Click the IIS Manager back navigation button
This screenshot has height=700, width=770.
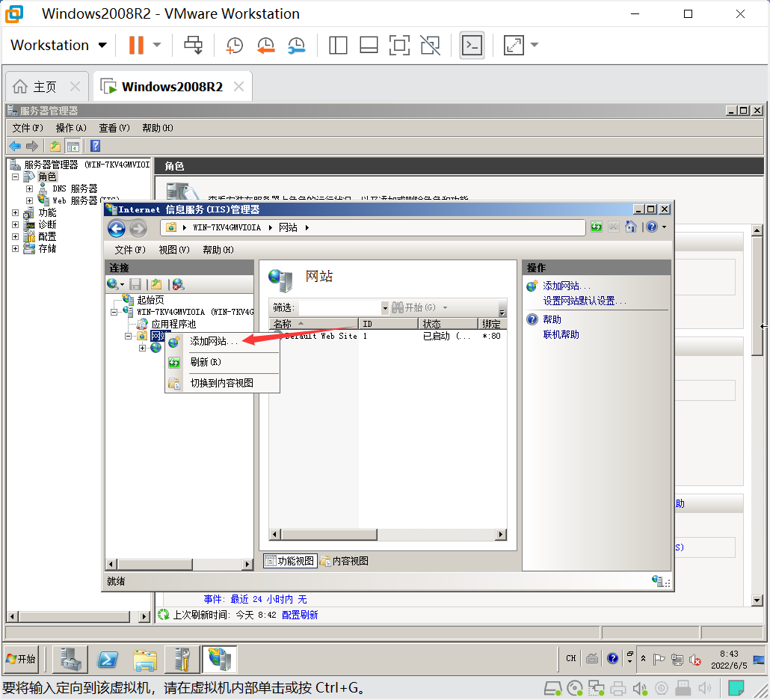(117, 228)
